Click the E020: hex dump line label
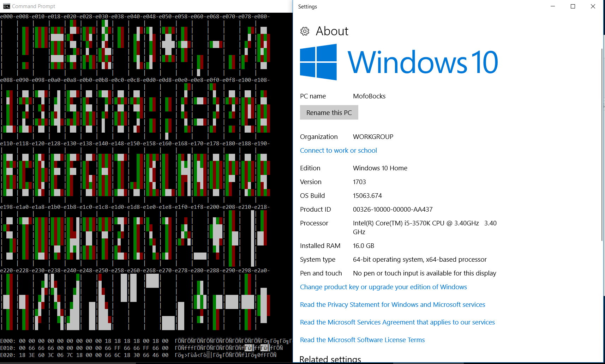Viewport: 605px width, 364px height. pos(8,355)
